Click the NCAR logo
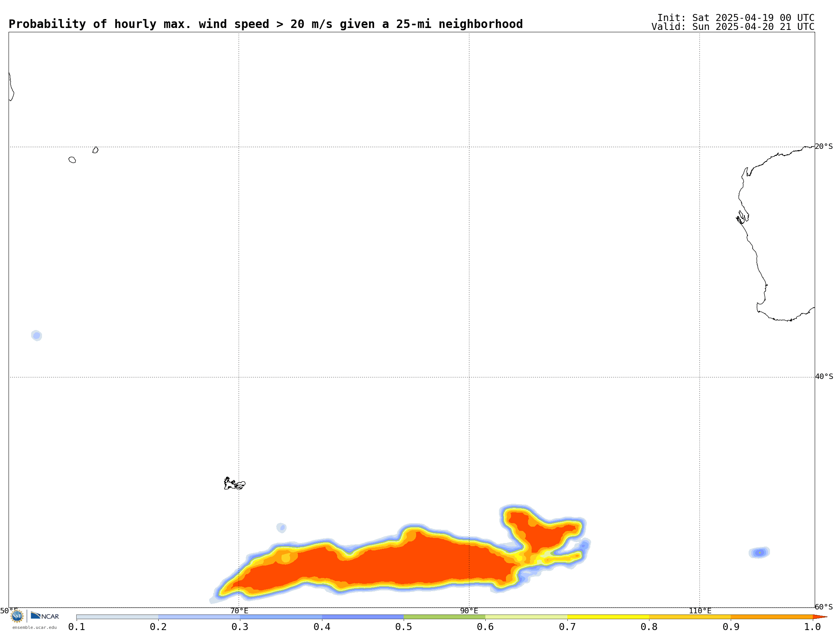The image size is (840, 632). [45, 616]
